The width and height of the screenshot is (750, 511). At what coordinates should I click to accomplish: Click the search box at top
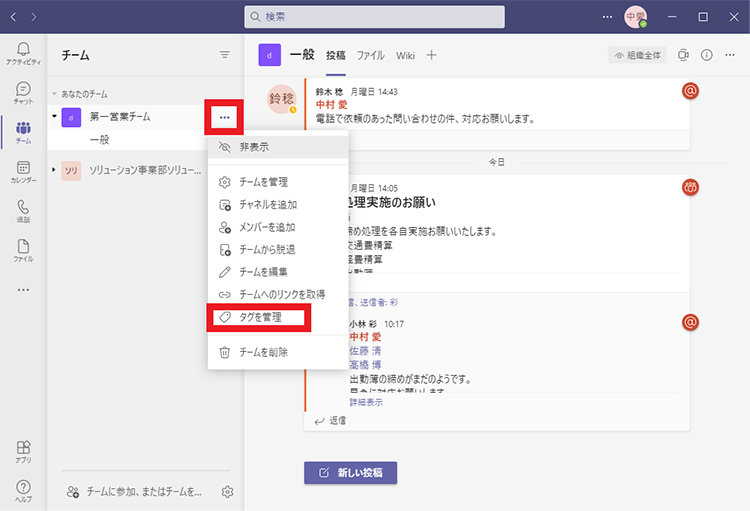[x=374, y=17]
